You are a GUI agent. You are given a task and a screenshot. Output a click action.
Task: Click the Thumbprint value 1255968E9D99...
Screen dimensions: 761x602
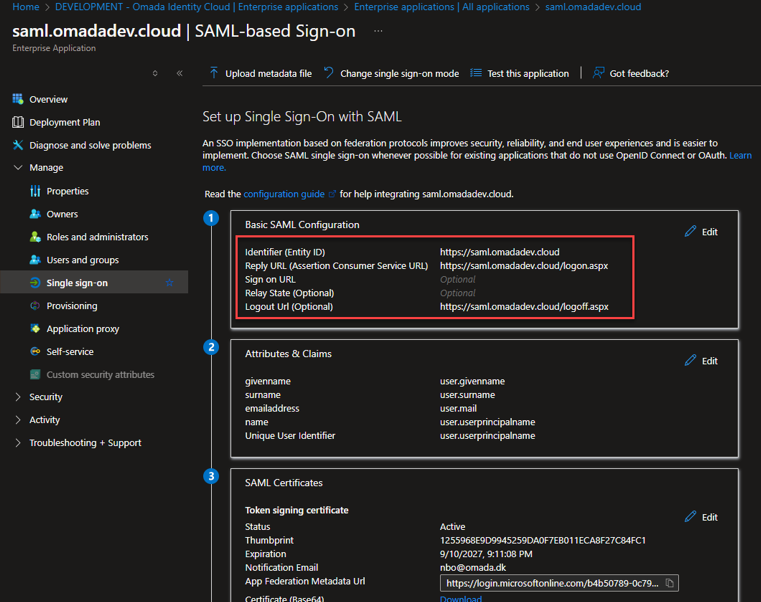click(543, 540)
